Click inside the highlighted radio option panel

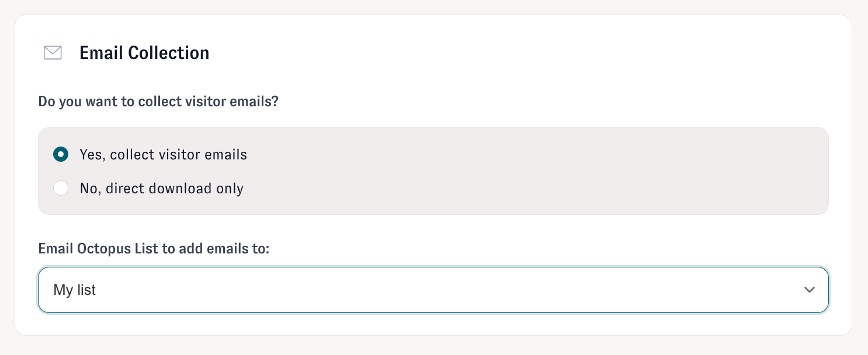[433, 170]
